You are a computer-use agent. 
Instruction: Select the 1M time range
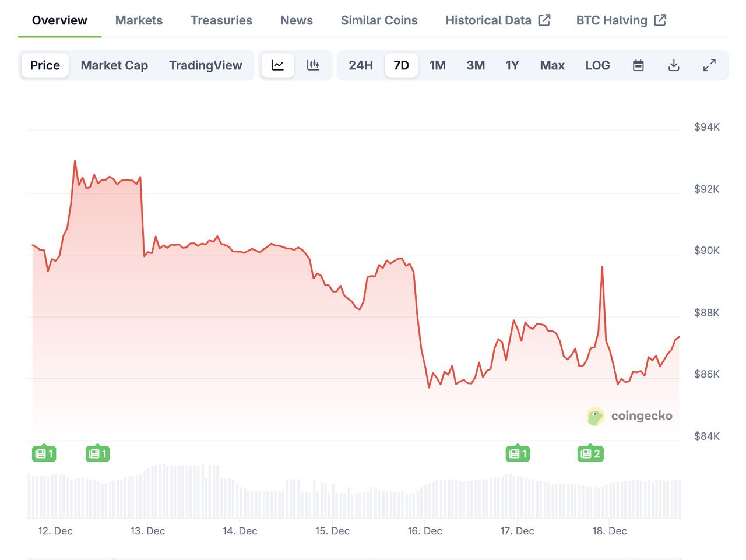438,65
